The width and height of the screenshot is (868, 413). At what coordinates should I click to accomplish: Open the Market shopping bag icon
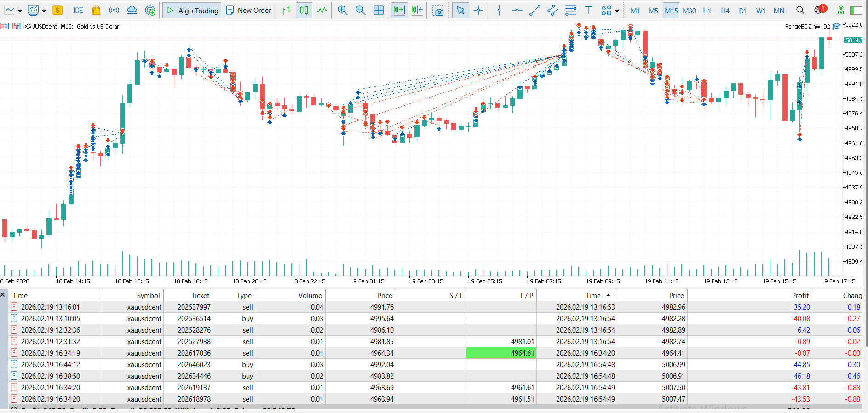point(96,10)
